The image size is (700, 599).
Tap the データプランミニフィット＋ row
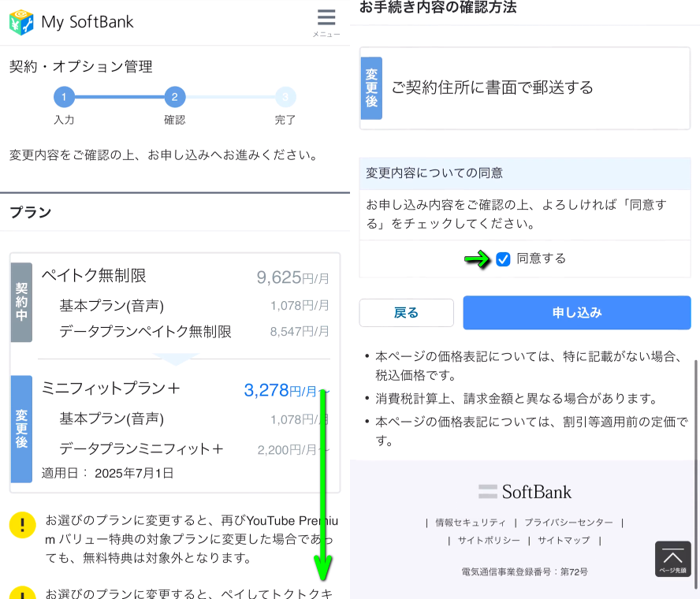(142, 448)
